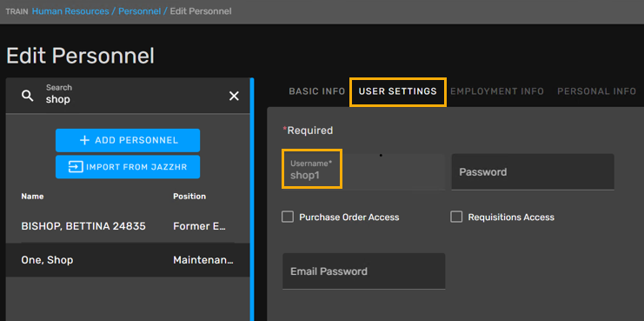Image resolution: width=644 pixels, height=321 pixels.
Task: Select the One, Shop personnel row
Action: click(128, 260)
